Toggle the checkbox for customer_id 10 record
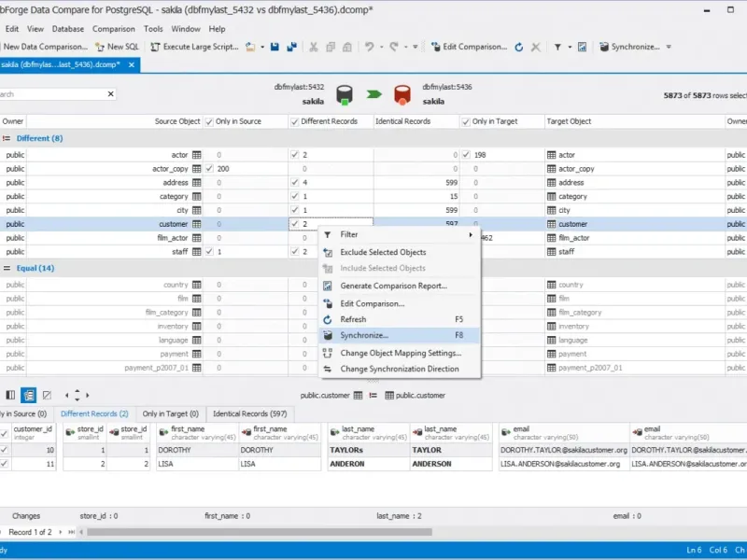Viewport: 747px width, 560px height. point(4,450)
